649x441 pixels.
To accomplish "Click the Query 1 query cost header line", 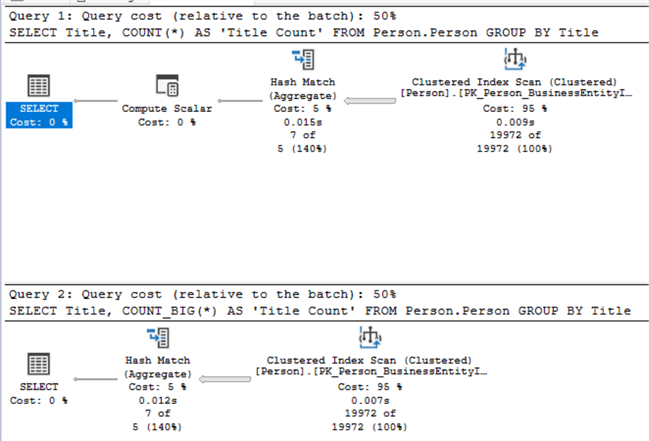I will point(202,16).
